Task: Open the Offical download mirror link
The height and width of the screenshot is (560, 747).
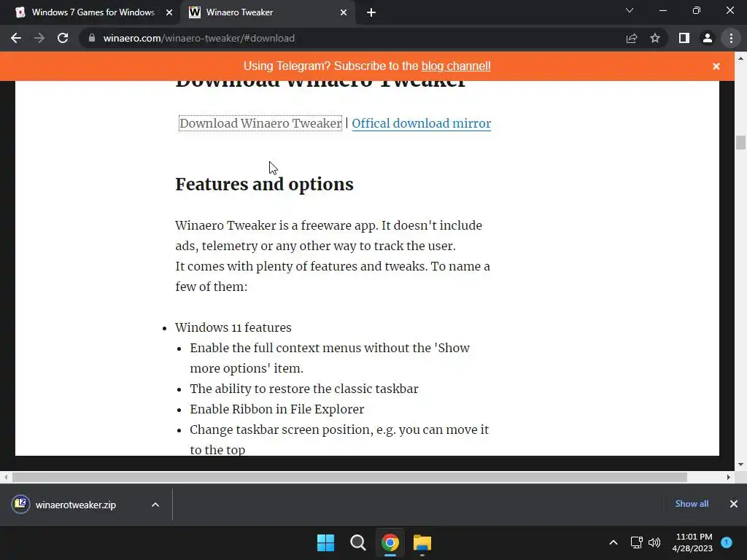Action: point(421,123)
